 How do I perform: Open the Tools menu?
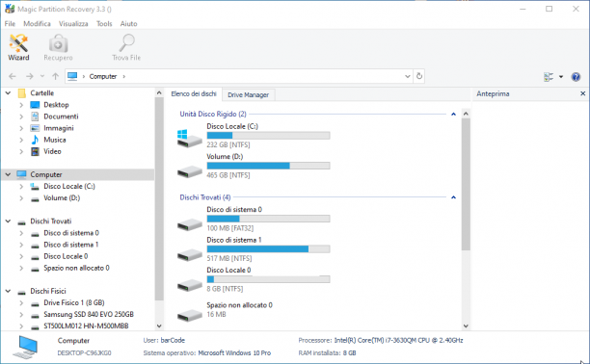pos(104,24)
